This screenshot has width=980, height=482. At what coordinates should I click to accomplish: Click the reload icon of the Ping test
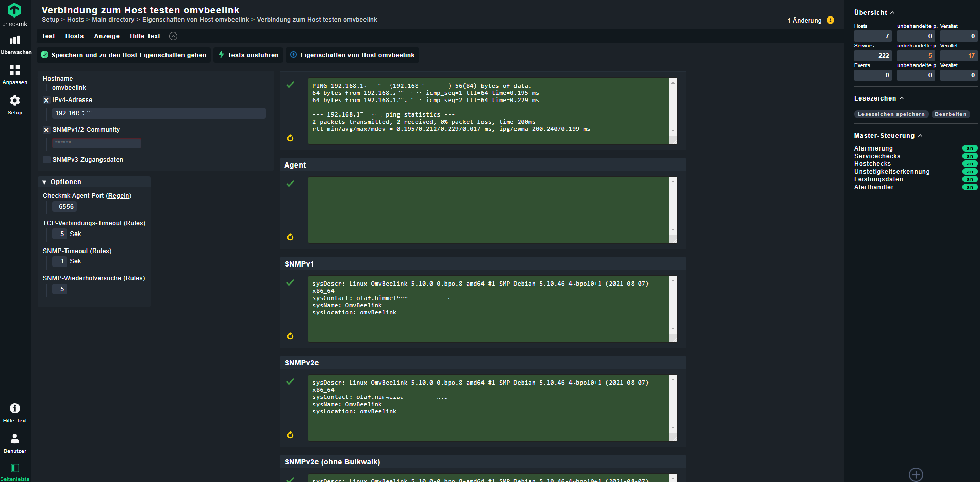coord(290,138)
